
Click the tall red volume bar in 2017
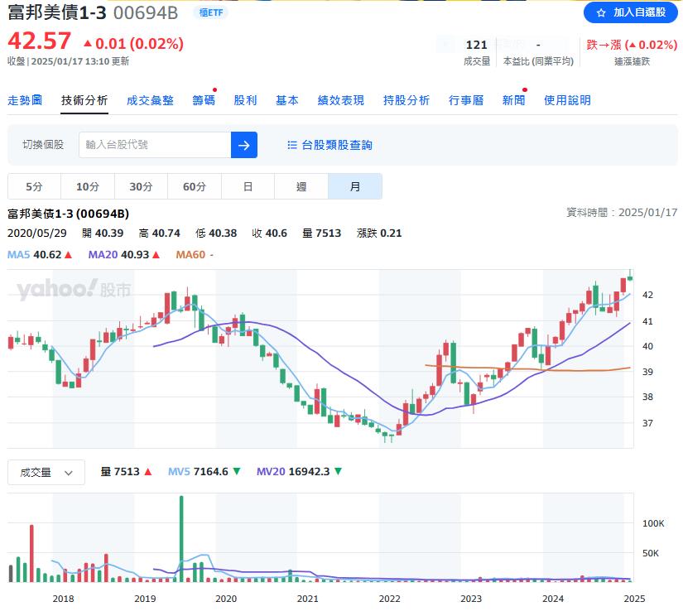click(x=31, y=553)
